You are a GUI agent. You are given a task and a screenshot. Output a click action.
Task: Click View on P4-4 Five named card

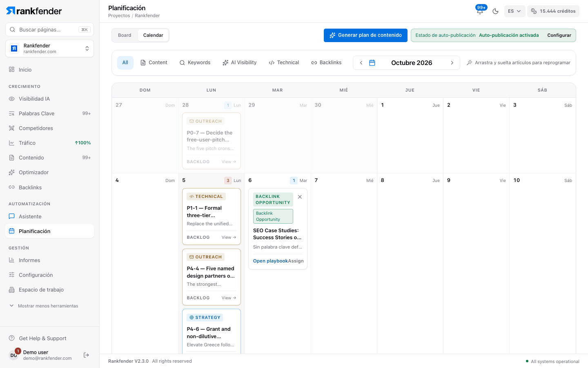[229, 298]
